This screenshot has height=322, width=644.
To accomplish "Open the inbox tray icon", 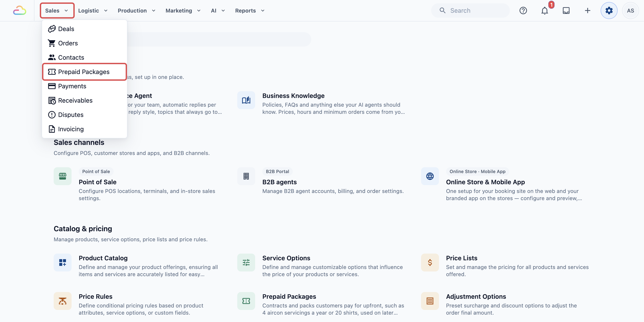I will point(566,11).
